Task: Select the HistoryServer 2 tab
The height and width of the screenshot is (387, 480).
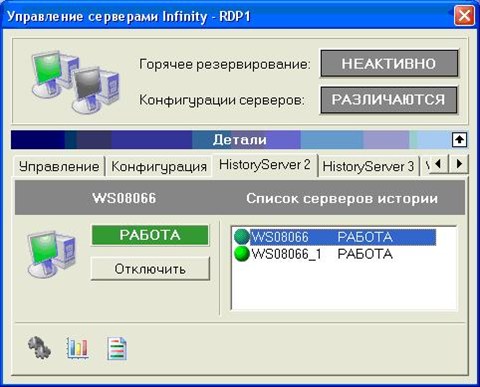Action: click(x=265, y=165)
